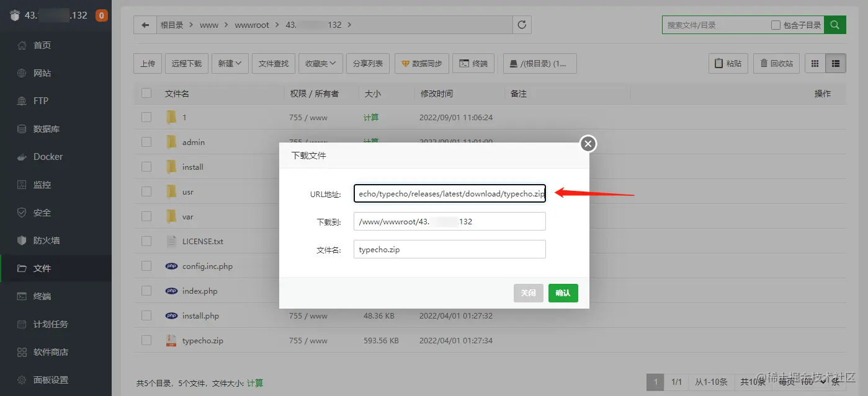Click the gray 关闭 button in dialog
Image resolution: width=868 pixels, height=396 pixels.
coord(529,293)
